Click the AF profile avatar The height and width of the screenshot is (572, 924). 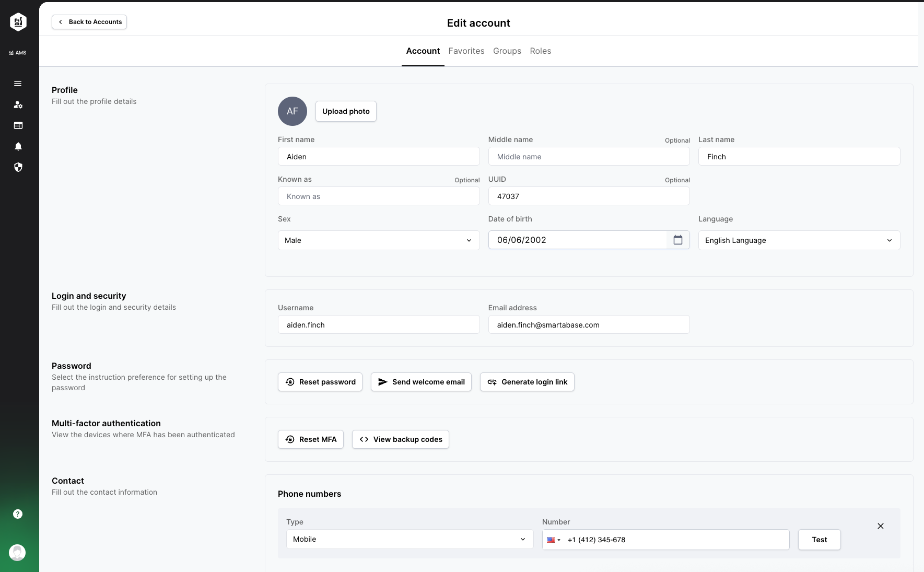pos(293,111)
